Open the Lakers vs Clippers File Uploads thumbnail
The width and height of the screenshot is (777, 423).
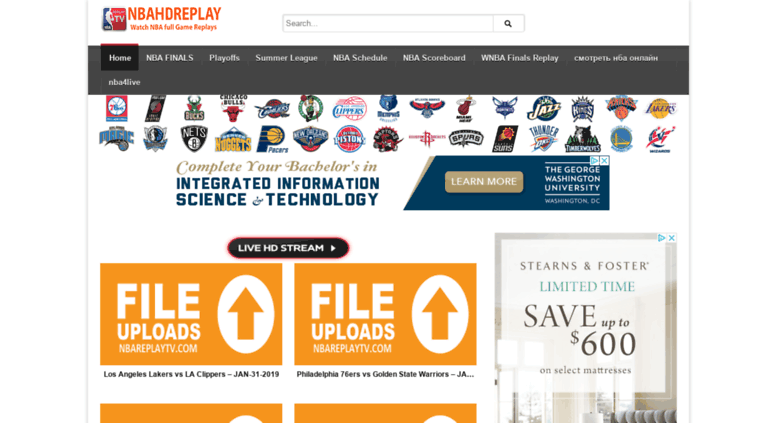(x=191, y=314)
